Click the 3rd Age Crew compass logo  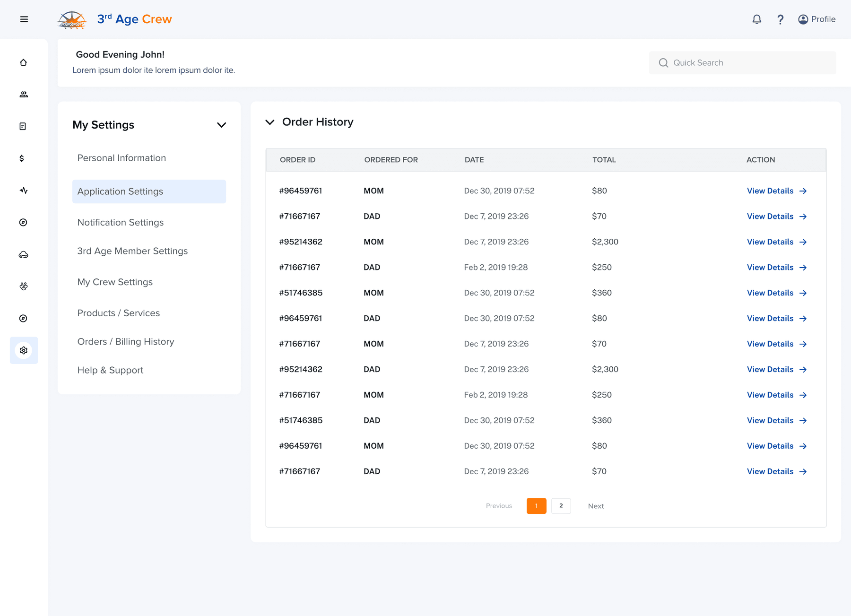pyautogui.click(x=72, y=20)
